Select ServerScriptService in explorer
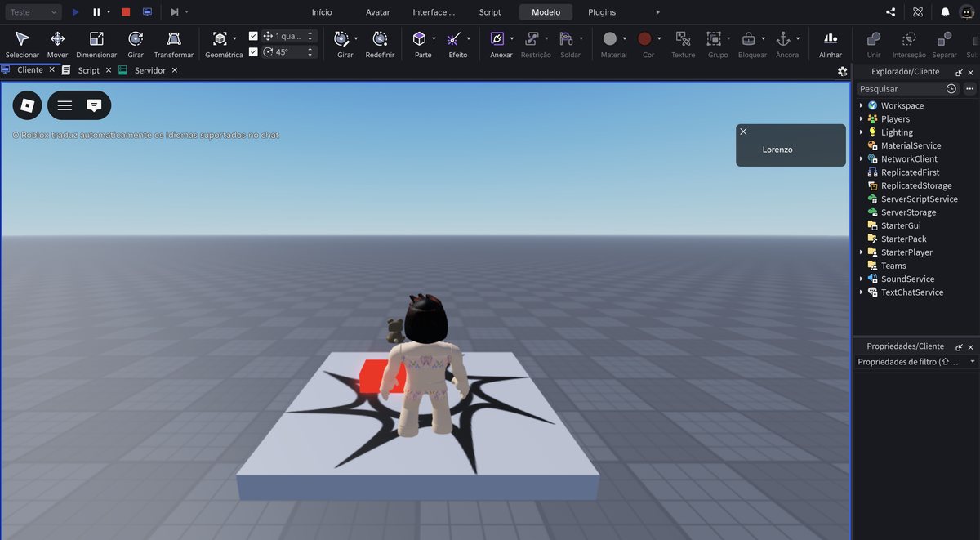The width and height of the screenshot is (980, 540). 919,199
